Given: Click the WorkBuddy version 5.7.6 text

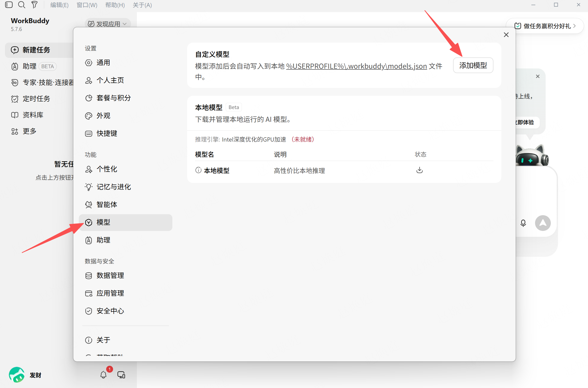Looking at the screenshot, I should 16,29.
